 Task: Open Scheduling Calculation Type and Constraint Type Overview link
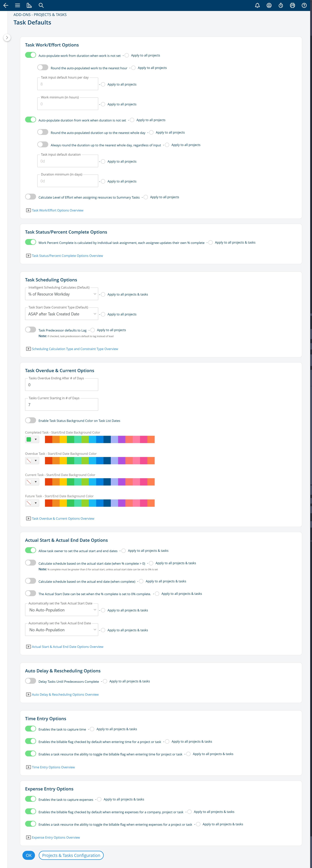[75, 349]
